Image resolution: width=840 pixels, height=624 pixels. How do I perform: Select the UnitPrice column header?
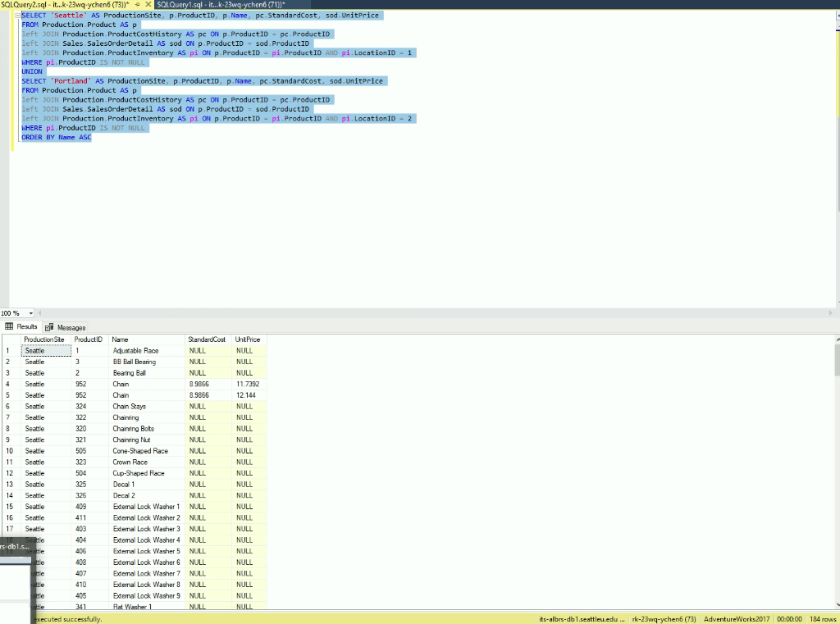click(245, 339)
